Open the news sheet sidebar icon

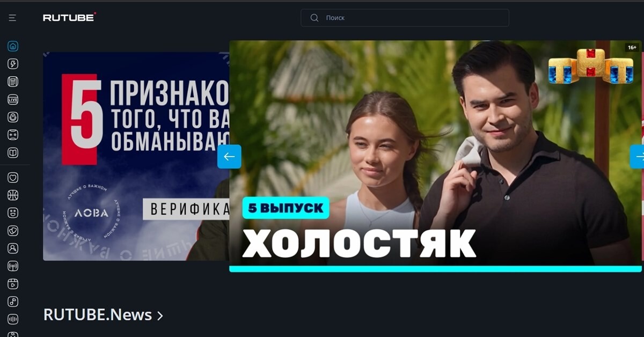click(x=13, y=82)
